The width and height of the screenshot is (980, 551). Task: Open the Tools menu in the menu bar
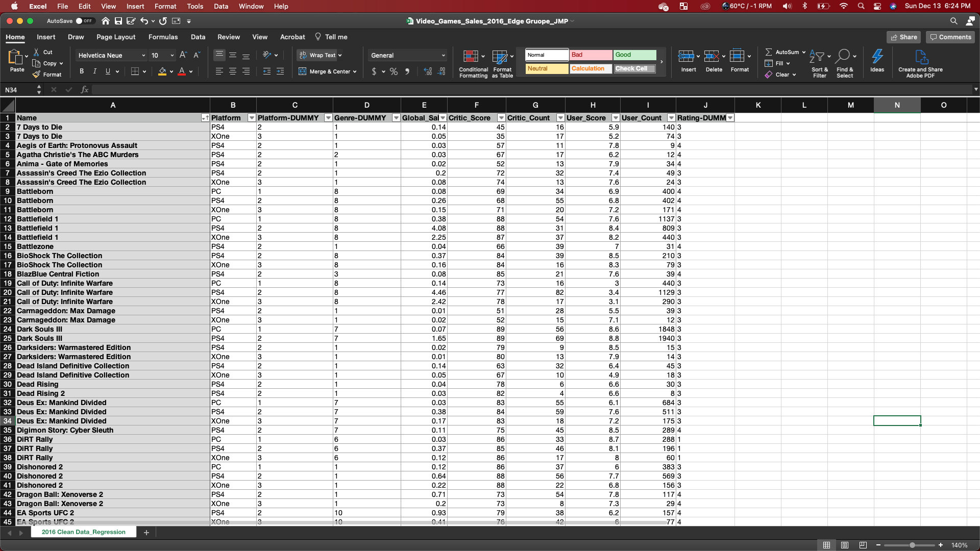[195, 6]
